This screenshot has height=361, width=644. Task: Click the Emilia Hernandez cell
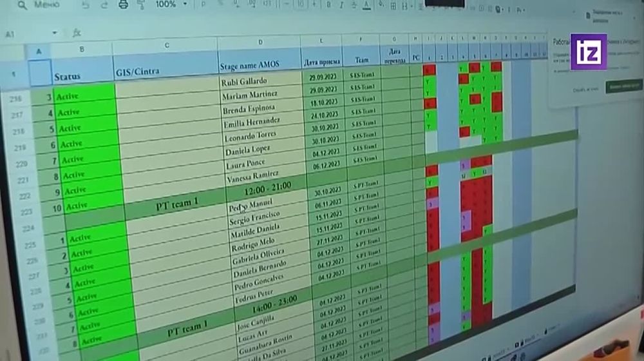pyautogui.click(x=263, y=122)
